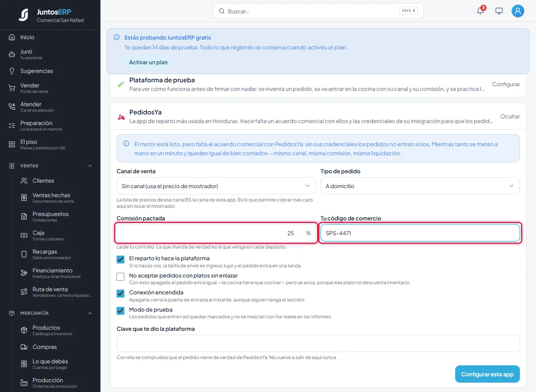Hide the PedidosYa settings with Ocultar
Viewport: 536px width, 392px height.
point(510,116)
